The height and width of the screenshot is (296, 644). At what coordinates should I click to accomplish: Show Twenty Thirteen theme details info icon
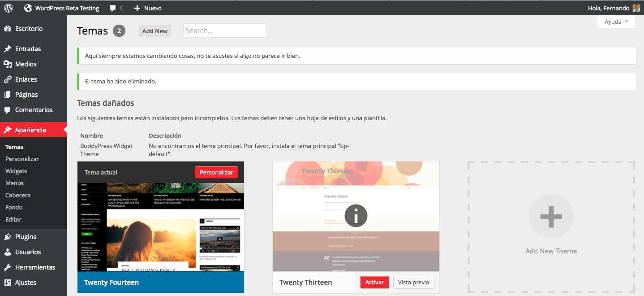pyautogui.click(x=356, y=216)
